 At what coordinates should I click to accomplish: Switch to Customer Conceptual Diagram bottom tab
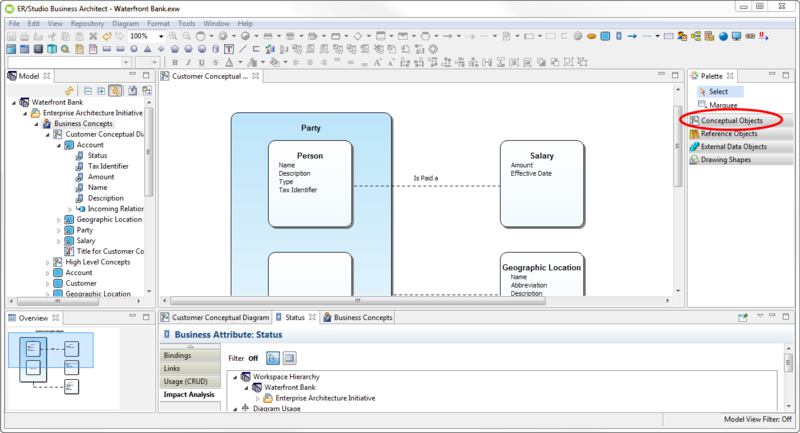pos(215,317)
